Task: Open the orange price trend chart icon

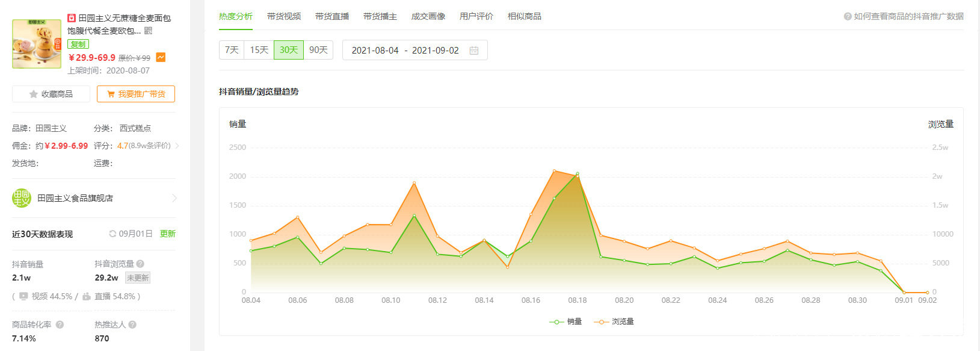Action: tap(161, 57)
